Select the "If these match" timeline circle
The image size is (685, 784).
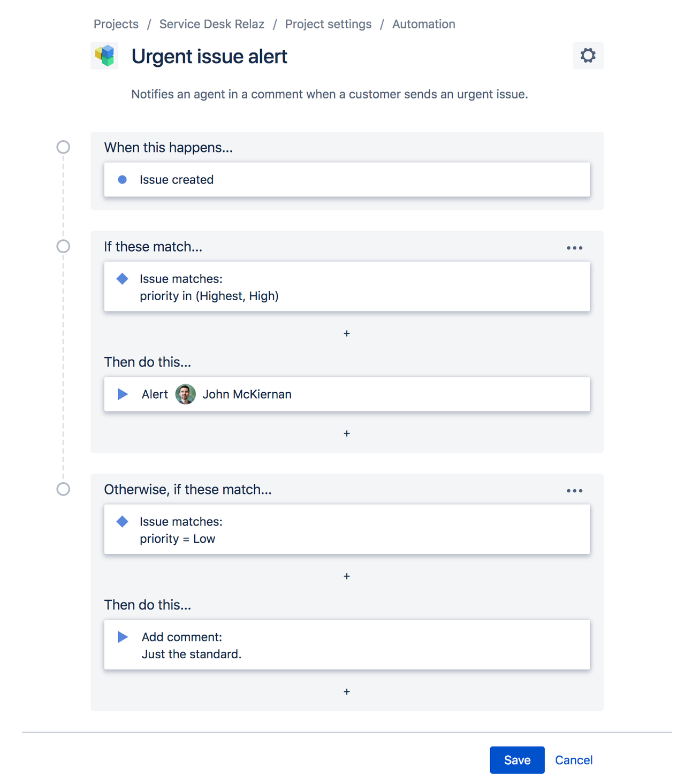point(63,246)
